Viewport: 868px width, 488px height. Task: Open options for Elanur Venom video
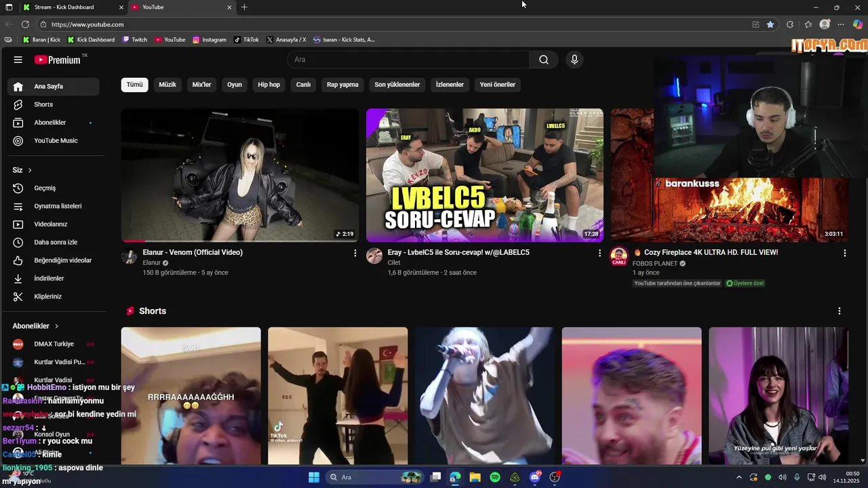coord(355,253)
